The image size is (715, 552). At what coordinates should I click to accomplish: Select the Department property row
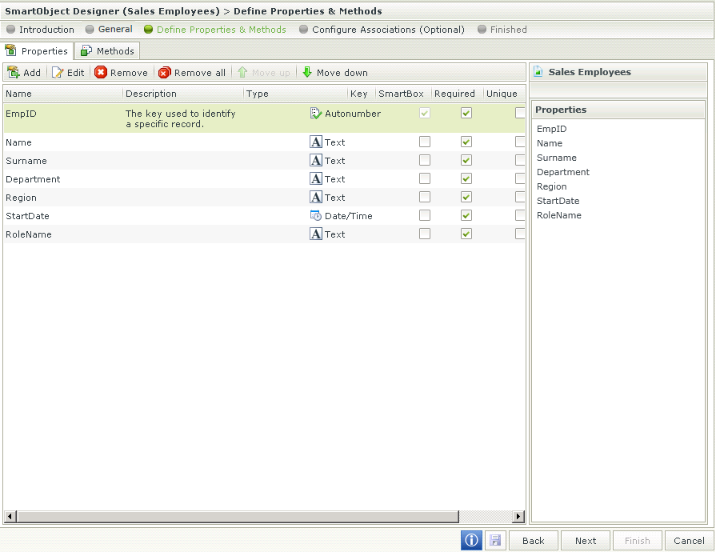click(x=264, y=179)
